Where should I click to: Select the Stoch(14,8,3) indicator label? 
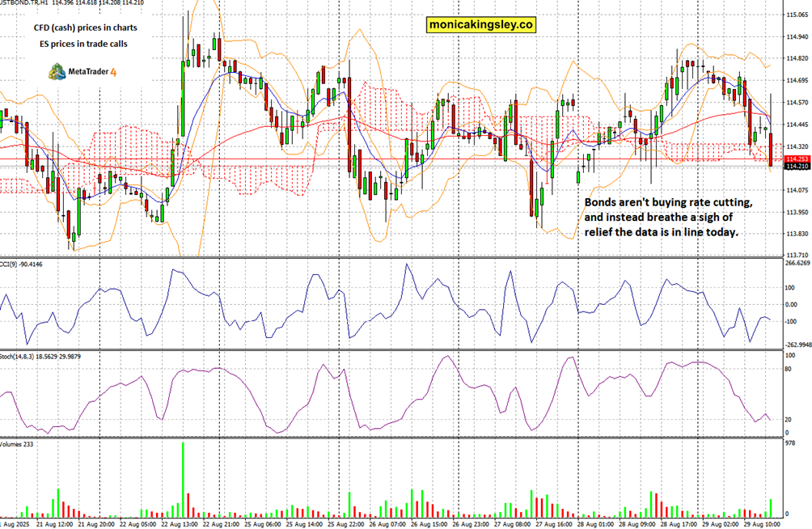[23, 356]
